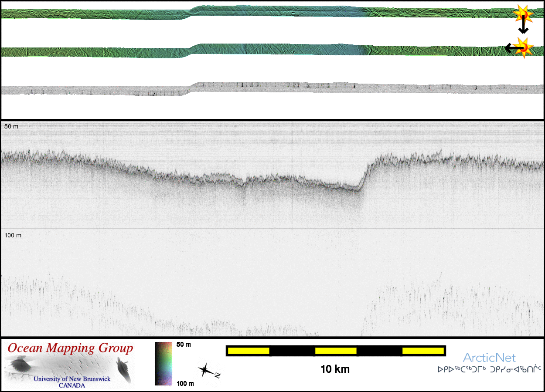This screenshot has height=392, width=545.
Task: Click the 100 m depth label in profile
Action: point(13,235)
